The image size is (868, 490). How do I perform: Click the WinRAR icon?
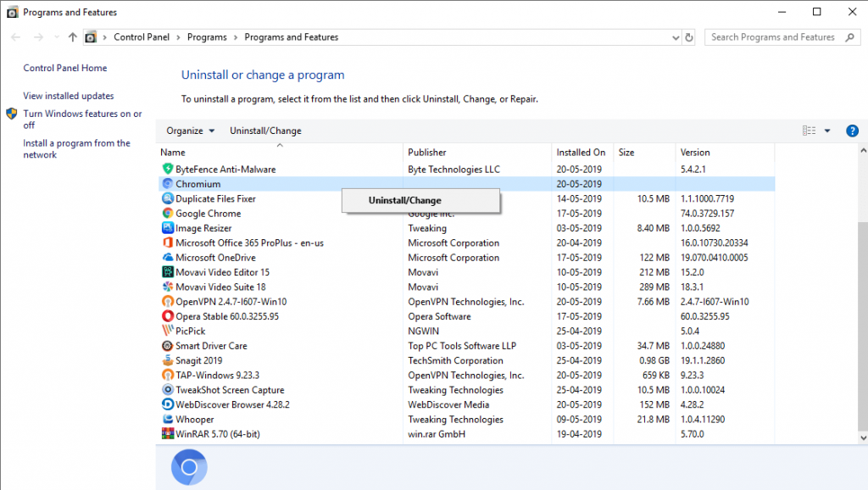(167, 433)
